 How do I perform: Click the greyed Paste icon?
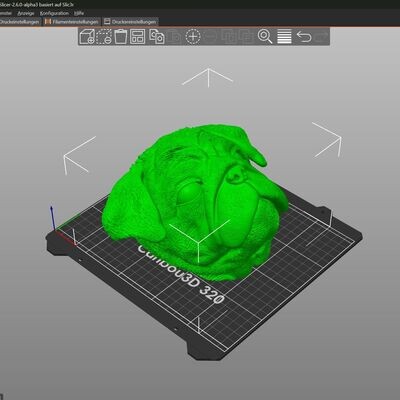coord(175,36)
